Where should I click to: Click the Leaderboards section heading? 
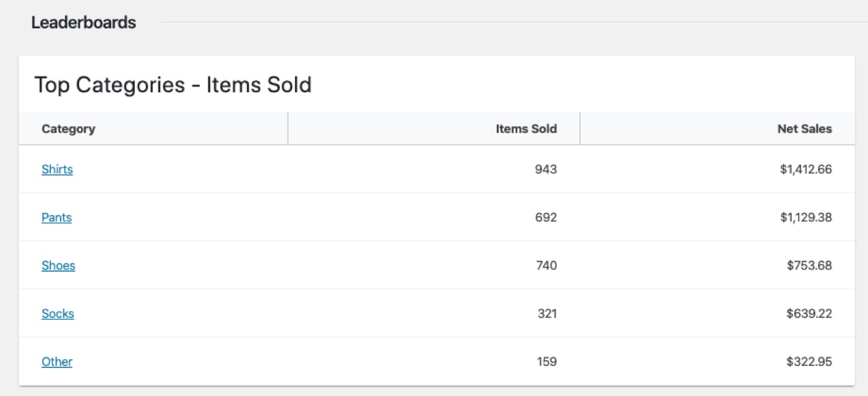tap(84, 23)
